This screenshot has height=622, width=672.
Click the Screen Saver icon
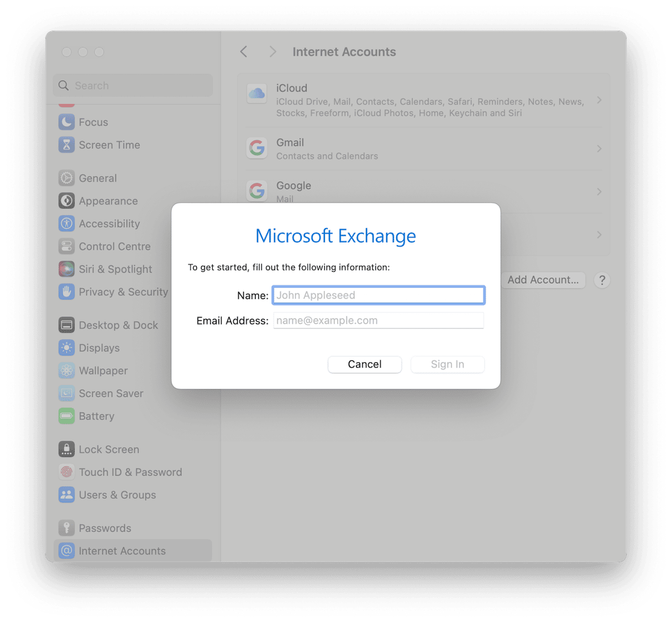click(66, 393)
